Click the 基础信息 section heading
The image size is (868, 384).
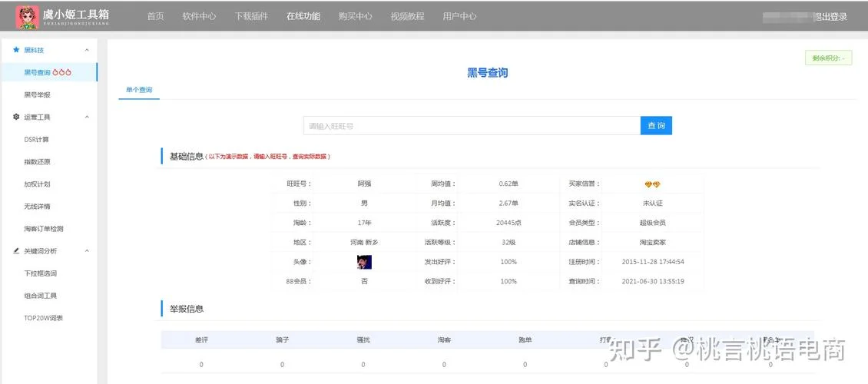pos(187,156)
